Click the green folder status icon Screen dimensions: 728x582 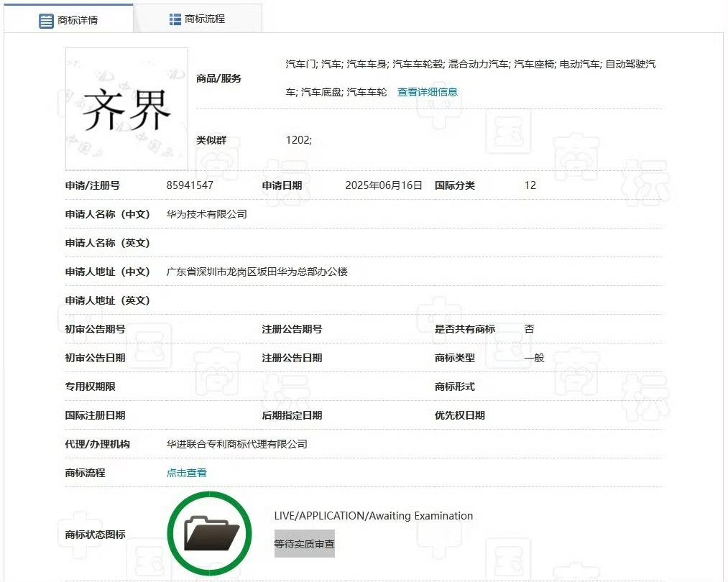tap(210, 534)
